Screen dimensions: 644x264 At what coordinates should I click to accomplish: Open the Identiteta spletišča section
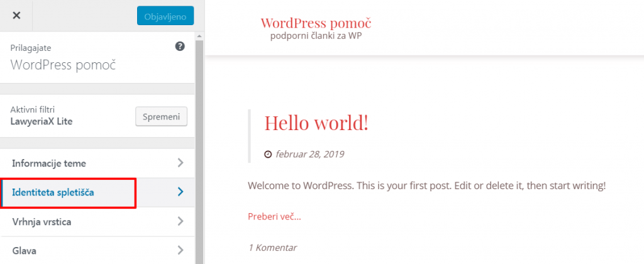[x=97, y=192]
